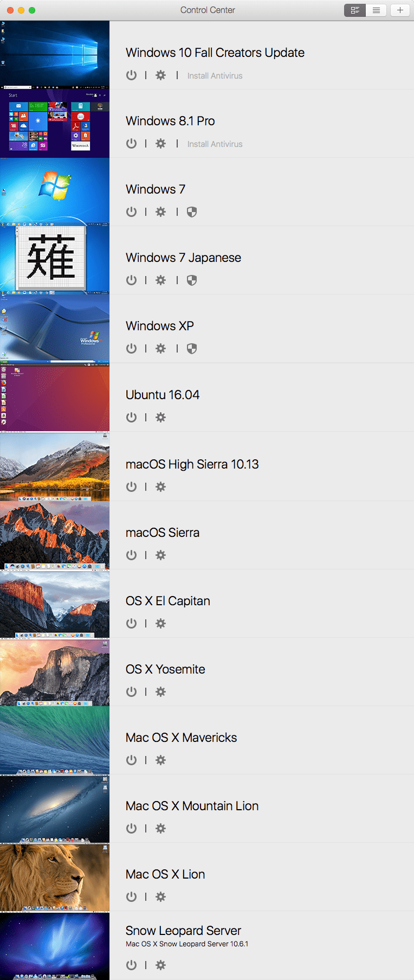This screenshot has width=414, height=980.
Task: Power on OS X El Capitan
Action: [x=131, y=624]
